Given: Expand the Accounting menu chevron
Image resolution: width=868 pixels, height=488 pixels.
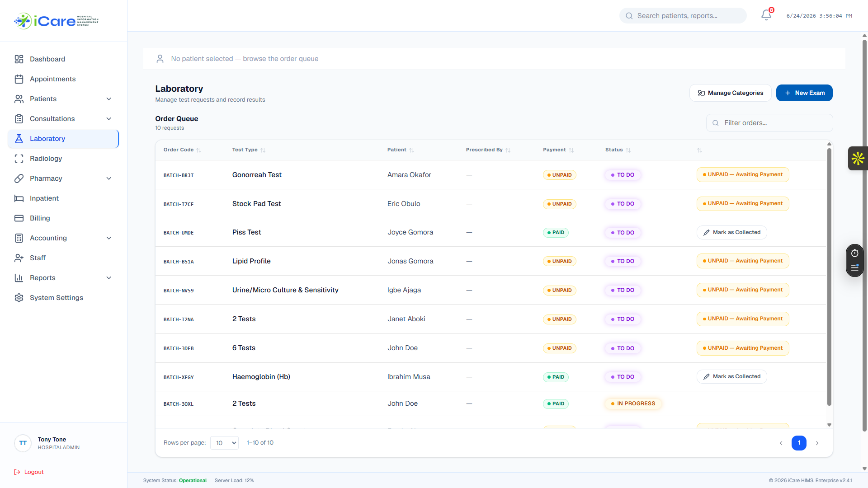Looking at the screenshot, I should [x=109, y=238].
